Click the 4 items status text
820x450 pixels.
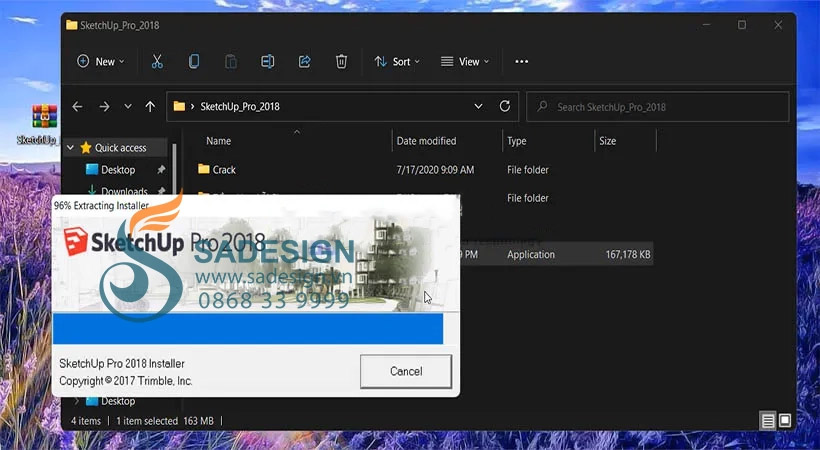point(86,421)
